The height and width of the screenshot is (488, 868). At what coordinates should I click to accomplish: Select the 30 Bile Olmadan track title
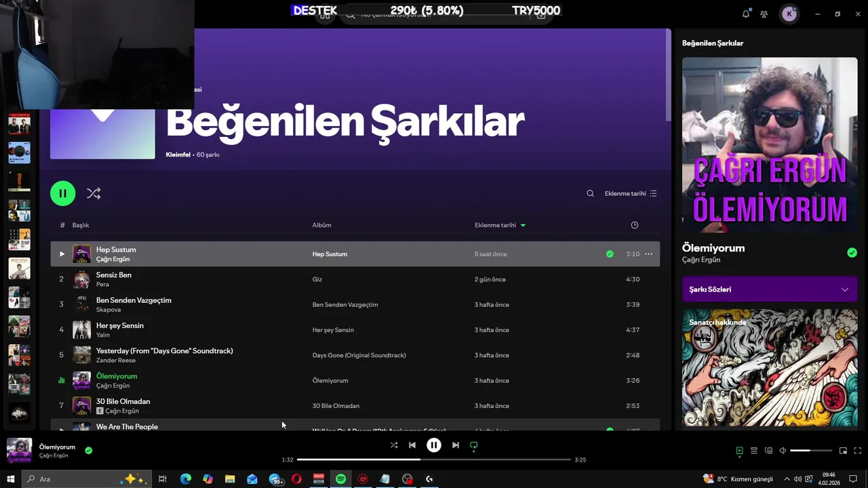123,401
